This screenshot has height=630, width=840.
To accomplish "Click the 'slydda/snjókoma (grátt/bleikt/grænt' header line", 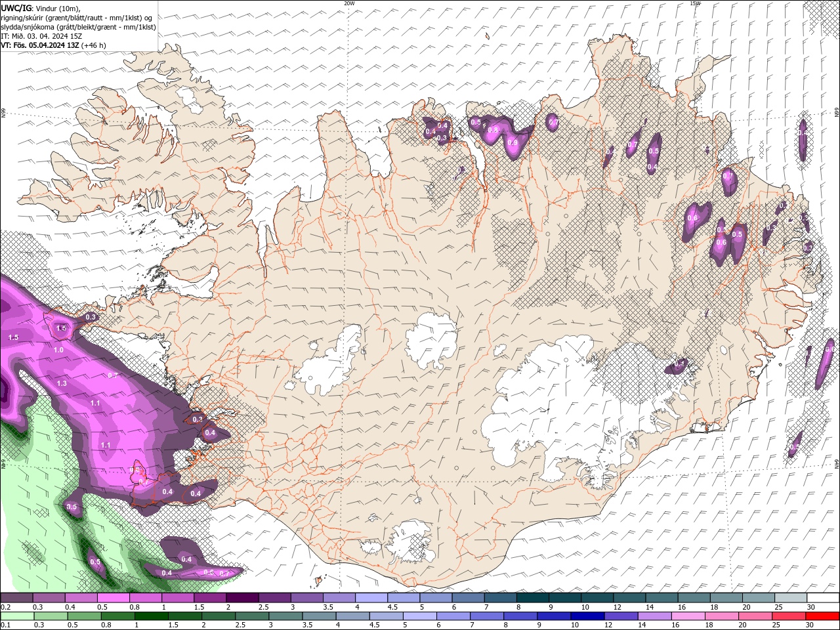I will [78, 27].
